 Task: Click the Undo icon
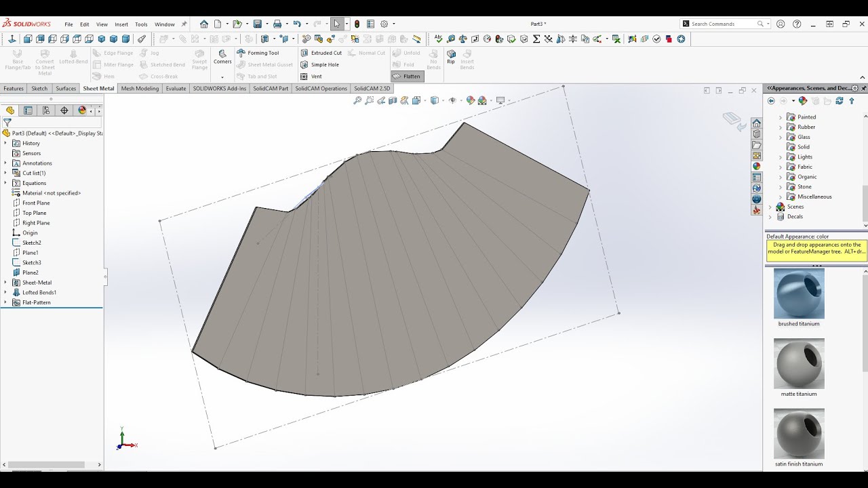[296, 24]
